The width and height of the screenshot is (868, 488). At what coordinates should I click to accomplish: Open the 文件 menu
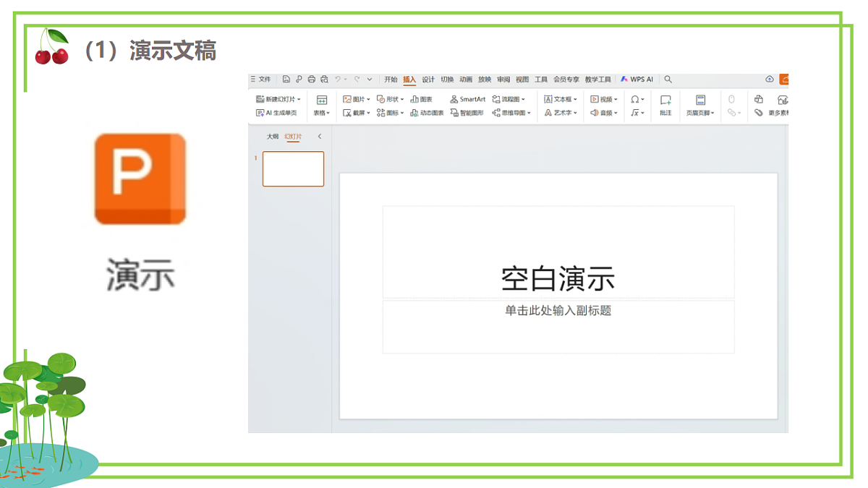pyautogui.click(x=260, y=80)
